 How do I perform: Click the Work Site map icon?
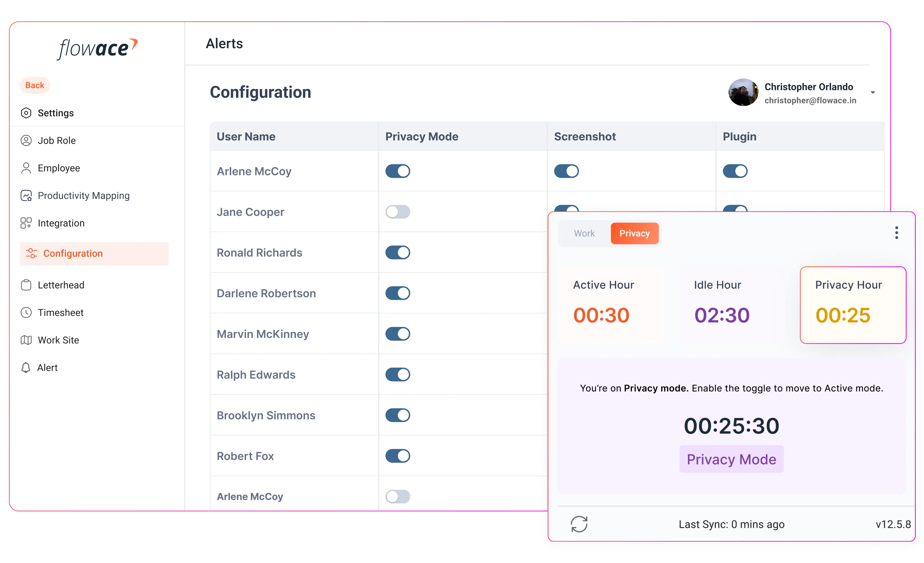(x=26, y=340)
